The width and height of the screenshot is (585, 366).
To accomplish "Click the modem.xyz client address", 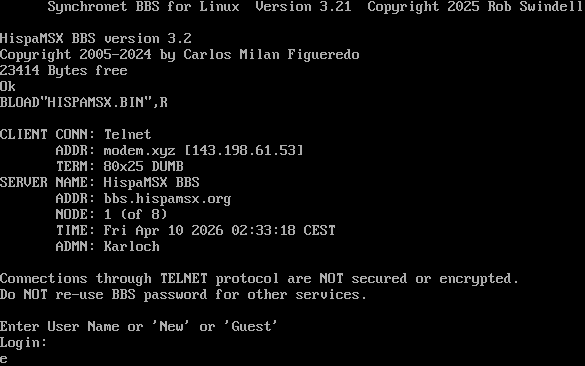I will (139, 150).
